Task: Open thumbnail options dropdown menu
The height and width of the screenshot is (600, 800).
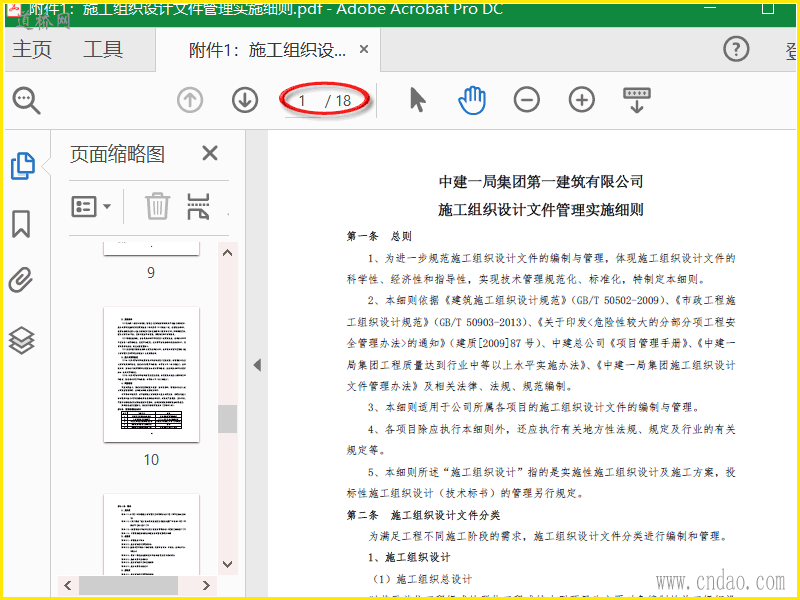Action: pyautogui.click(x=91, y=207)
